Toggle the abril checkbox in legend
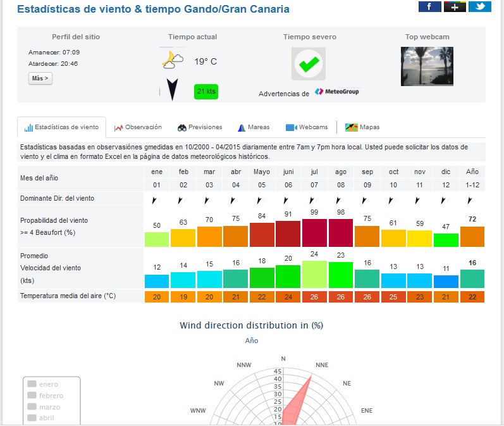504x426 pixels. pos(32,418)
